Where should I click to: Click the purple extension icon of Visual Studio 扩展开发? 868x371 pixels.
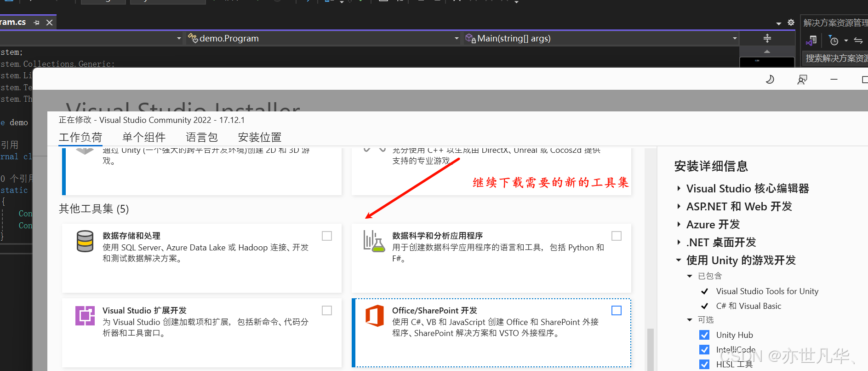pyautogui.click(x=85, y=316)
